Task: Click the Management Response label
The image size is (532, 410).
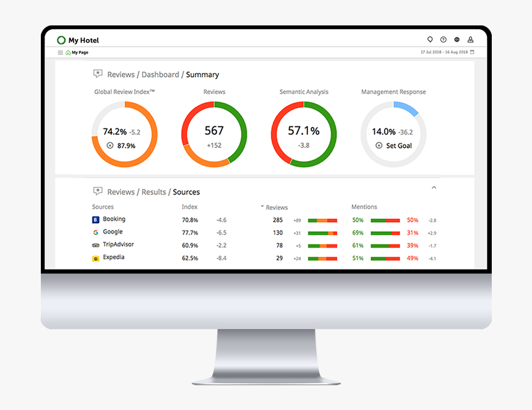Action: click(393, 92)
